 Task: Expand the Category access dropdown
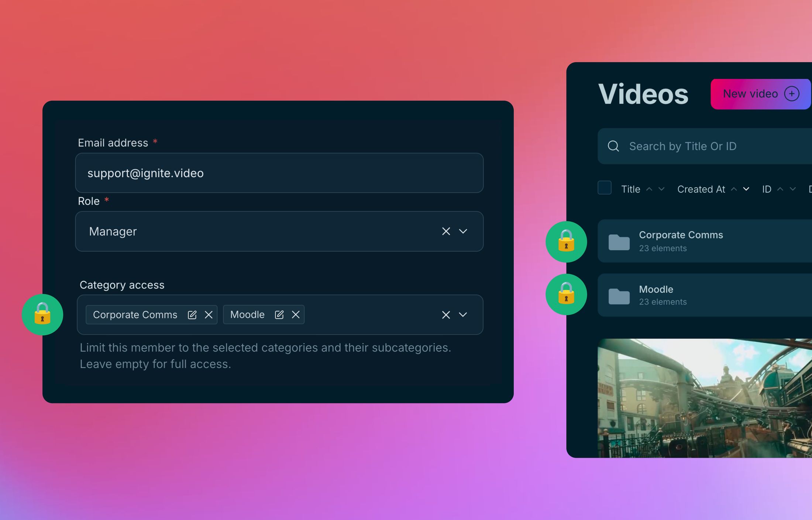coord(463,315)
